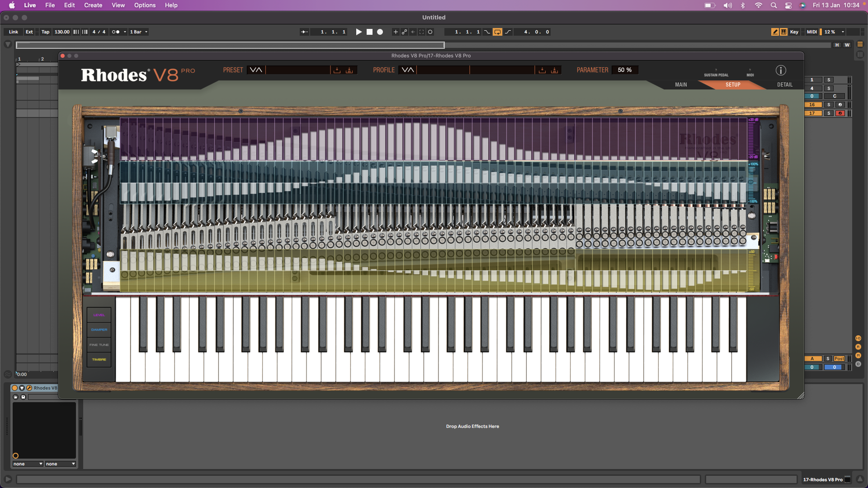Click the Play button in transport

[359, 32]
